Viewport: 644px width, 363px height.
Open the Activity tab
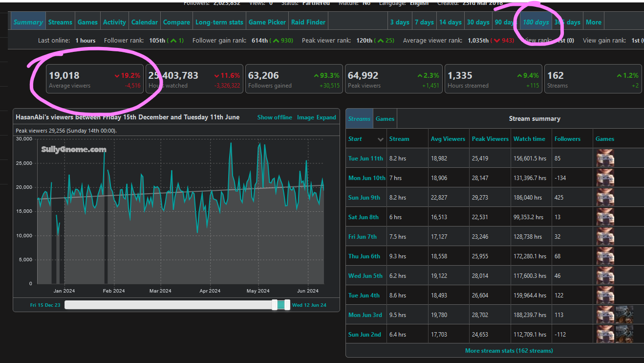pyautogui.click(x=114, y=22)
